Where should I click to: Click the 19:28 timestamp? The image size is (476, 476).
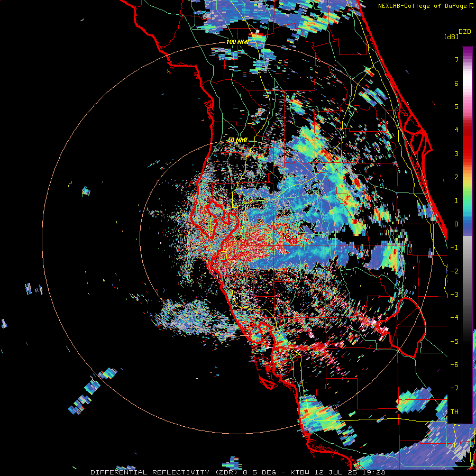375,472
